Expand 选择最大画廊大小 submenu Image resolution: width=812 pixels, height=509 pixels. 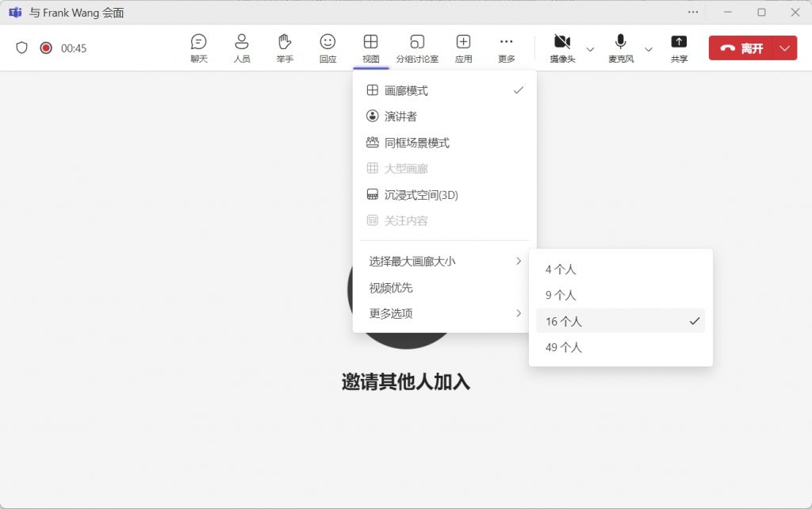(x=445, y=262)
